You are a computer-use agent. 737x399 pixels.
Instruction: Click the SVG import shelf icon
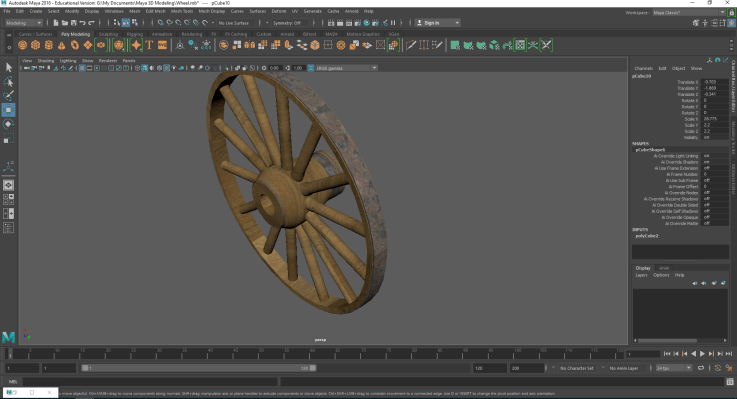pos(162,45)
